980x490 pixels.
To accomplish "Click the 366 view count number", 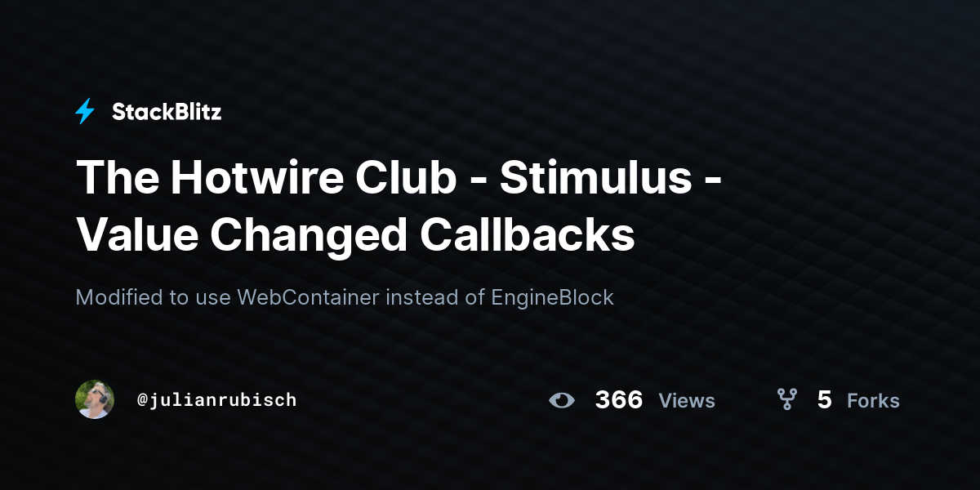I will (618, 400).
